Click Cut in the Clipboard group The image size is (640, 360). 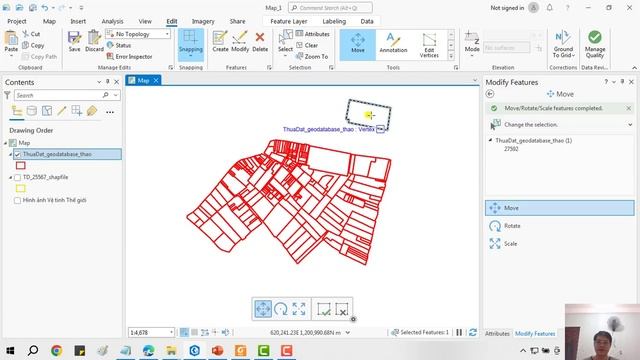[x=31, y=34]
